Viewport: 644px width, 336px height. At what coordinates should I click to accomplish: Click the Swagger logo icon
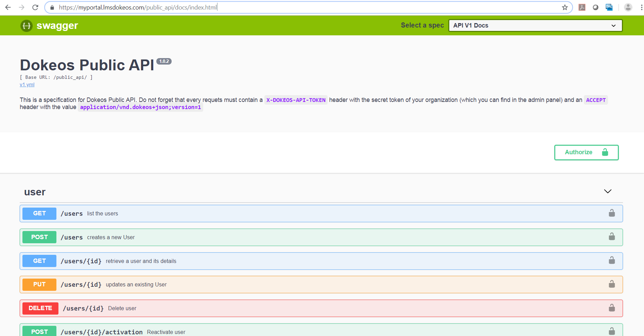[27, 26]
